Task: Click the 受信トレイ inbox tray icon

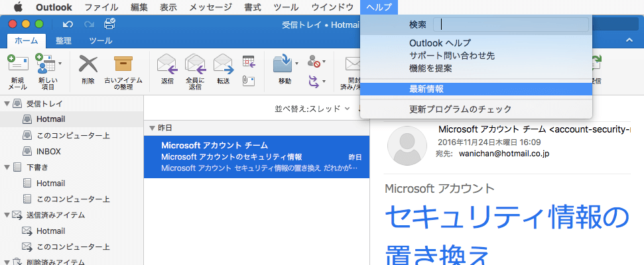Action: 17,103
